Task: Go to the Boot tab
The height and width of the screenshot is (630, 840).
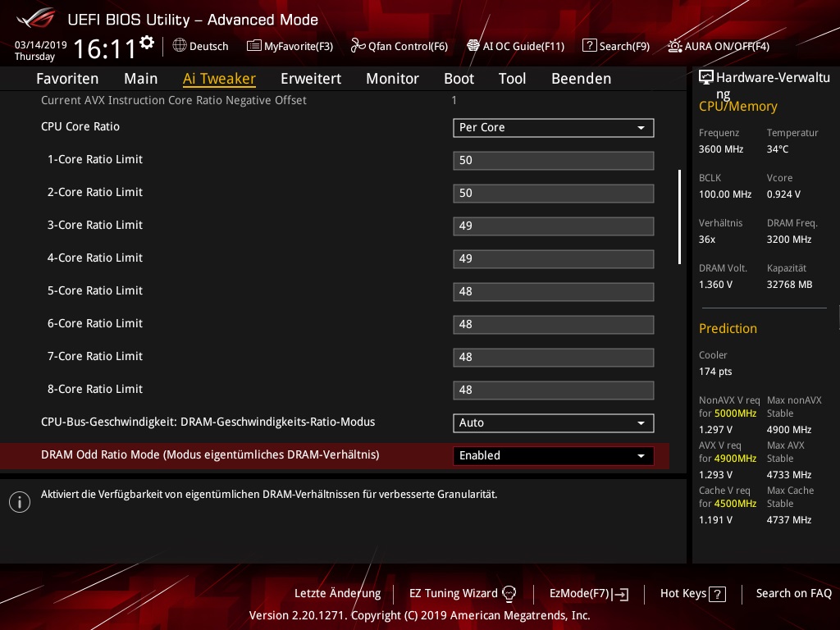Action: tap(459, 79)
